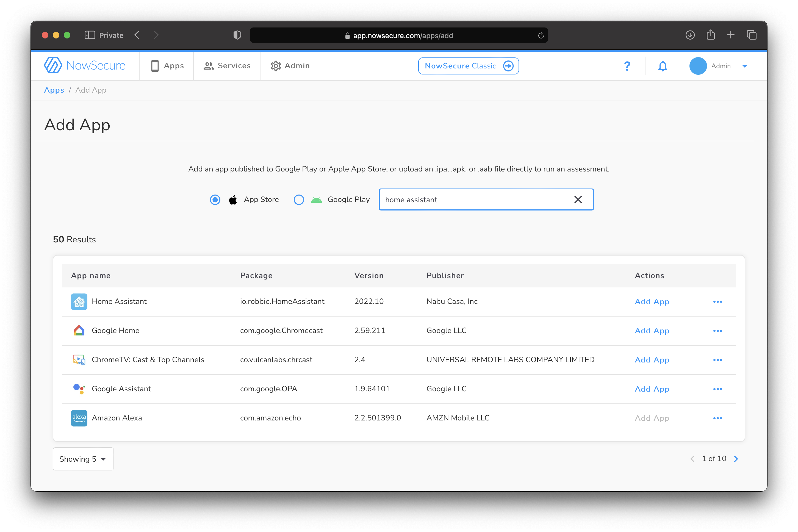Click the Android icon beside Google Play
The image size is (798, 532).
pos(316,200)
